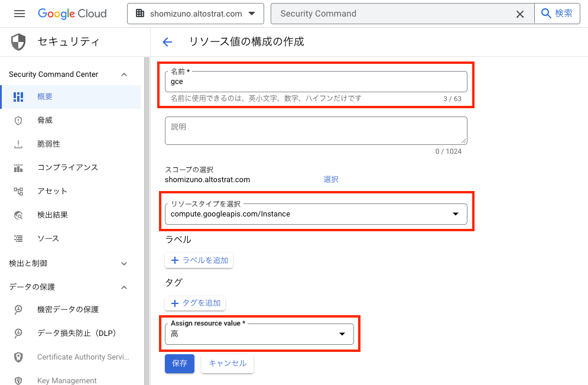This screenshot has width=588, height=385.
Task: Click the sidebar vertical scrollbar
Action: [147, 221]
